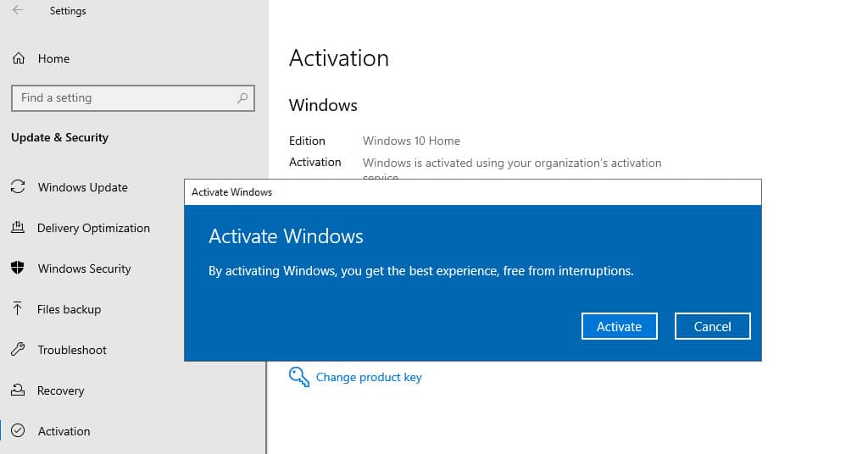Viewport: 868px width, 454px height.
Task: Click the Edition label
Action: click(307, 141)
